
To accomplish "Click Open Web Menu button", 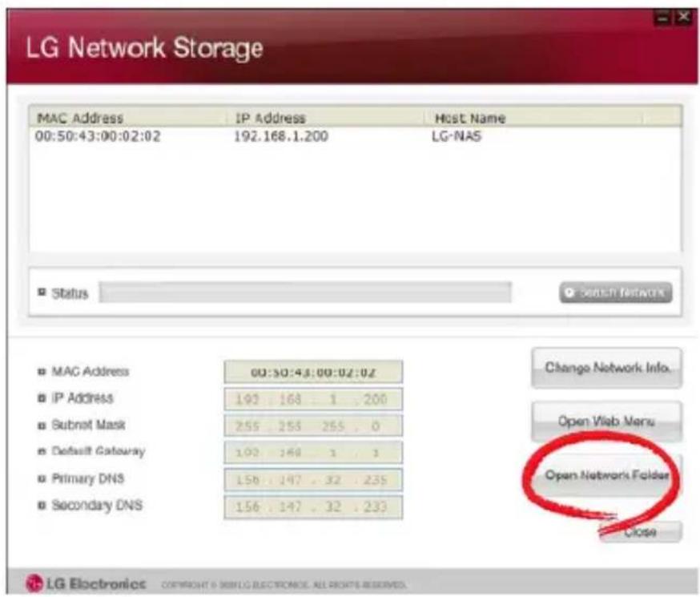I will [606, 421].
